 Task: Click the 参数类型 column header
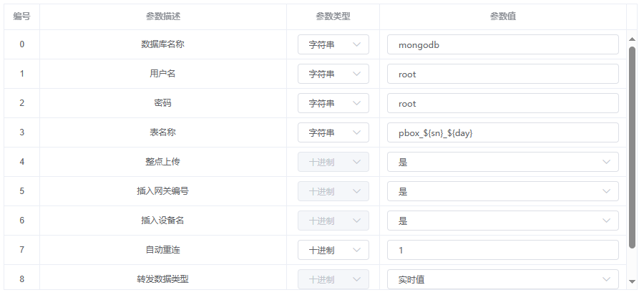click(333, 16)
